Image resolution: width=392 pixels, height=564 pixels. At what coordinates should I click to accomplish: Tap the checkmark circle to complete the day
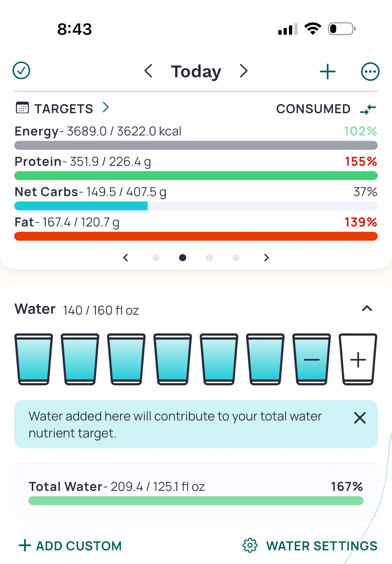coord(21,71)
